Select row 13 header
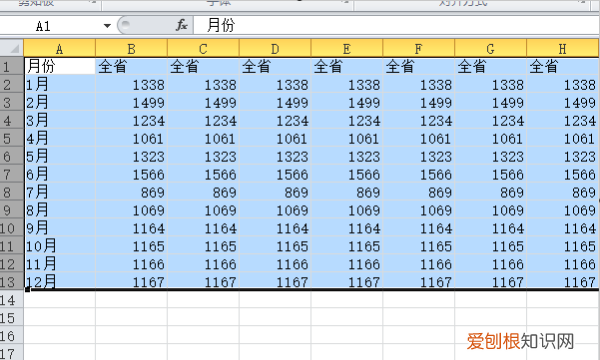The height and width of the screenshot is (360, 600). tap(11, 282)
